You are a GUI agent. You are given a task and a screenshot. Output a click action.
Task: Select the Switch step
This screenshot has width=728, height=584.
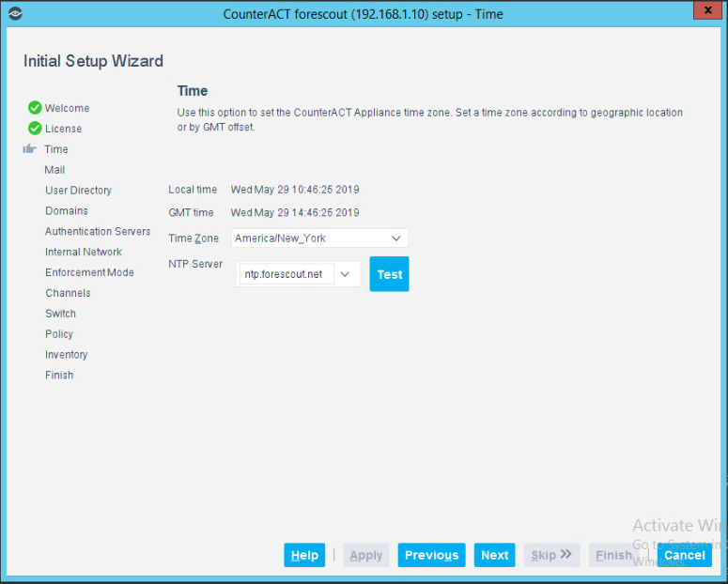60,314
